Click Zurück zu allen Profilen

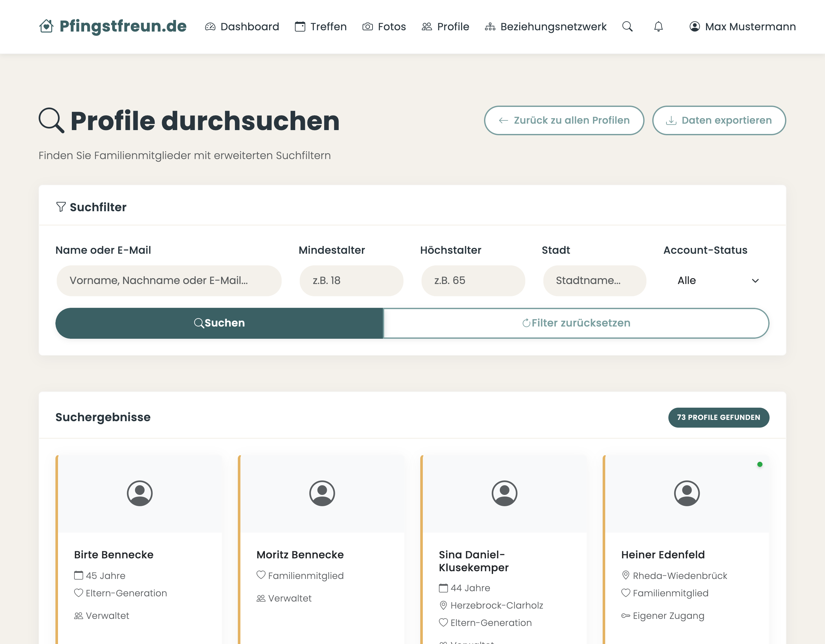coord(564,120)
